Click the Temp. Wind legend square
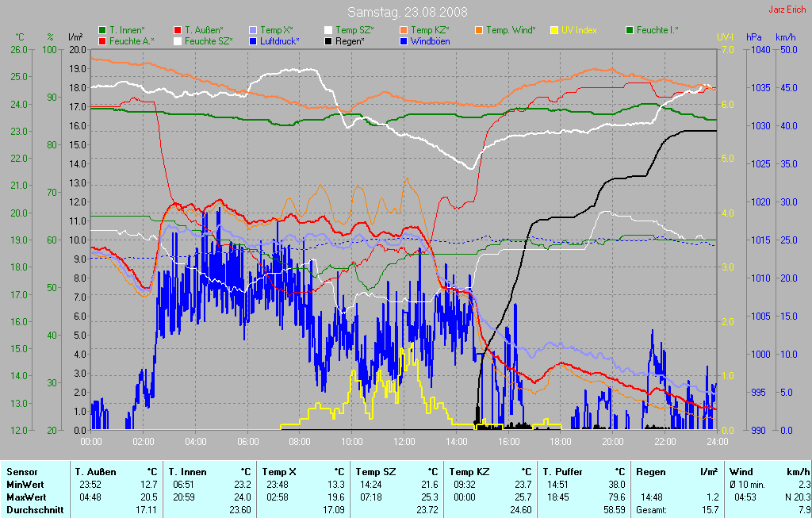Image resolution: width=812 pixels, height=518 pixels. tap(479, 30)
